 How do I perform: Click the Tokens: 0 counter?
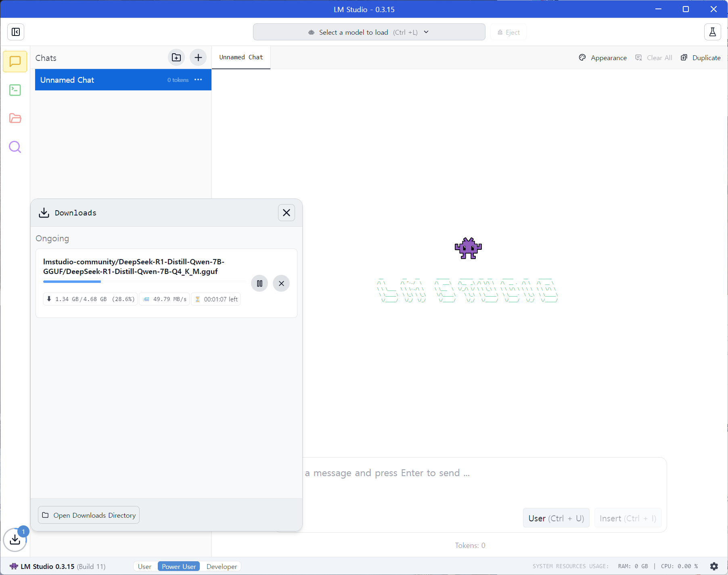(470, 546)
